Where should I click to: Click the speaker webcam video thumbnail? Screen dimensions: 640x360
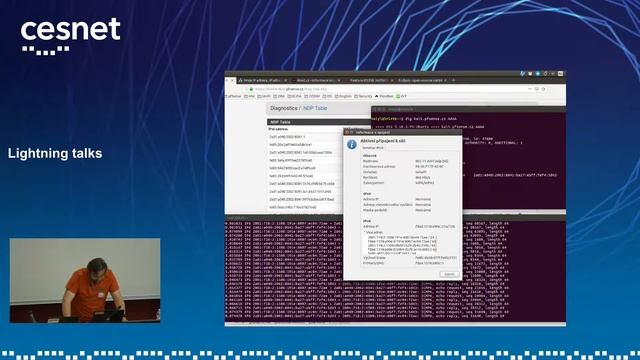(x=85, y=280)
